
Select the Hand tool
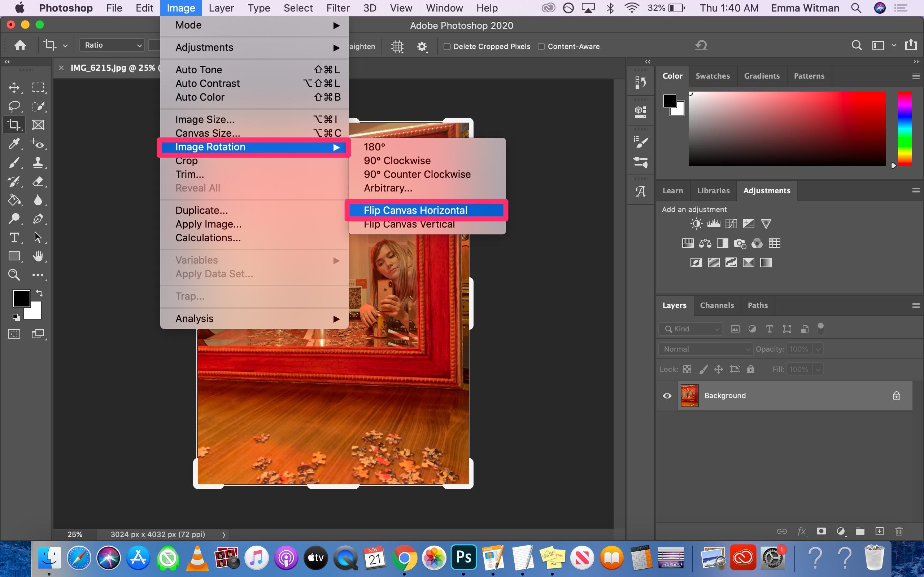pos(38,256)
